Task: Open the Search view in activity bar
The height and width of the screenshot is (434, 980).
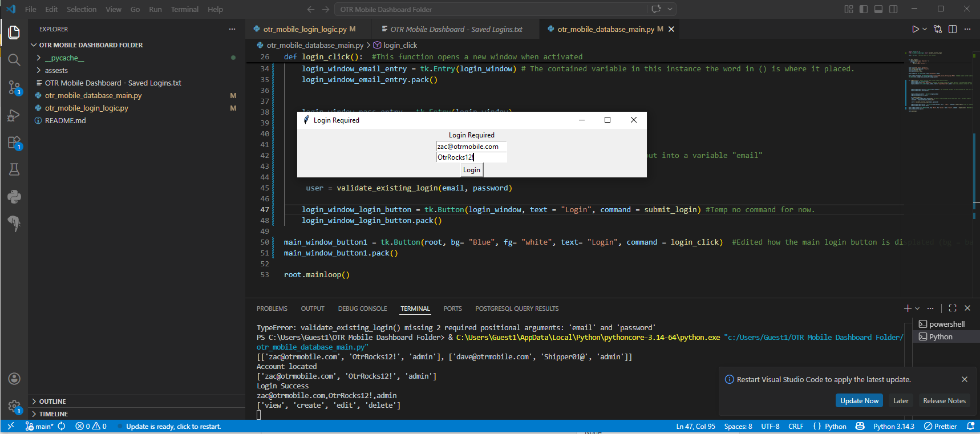Action: (x=14, y=60)
